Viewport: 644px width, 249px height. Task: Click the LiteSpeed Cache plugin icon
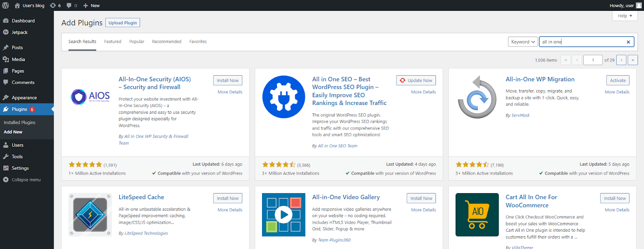click(90, 215)
